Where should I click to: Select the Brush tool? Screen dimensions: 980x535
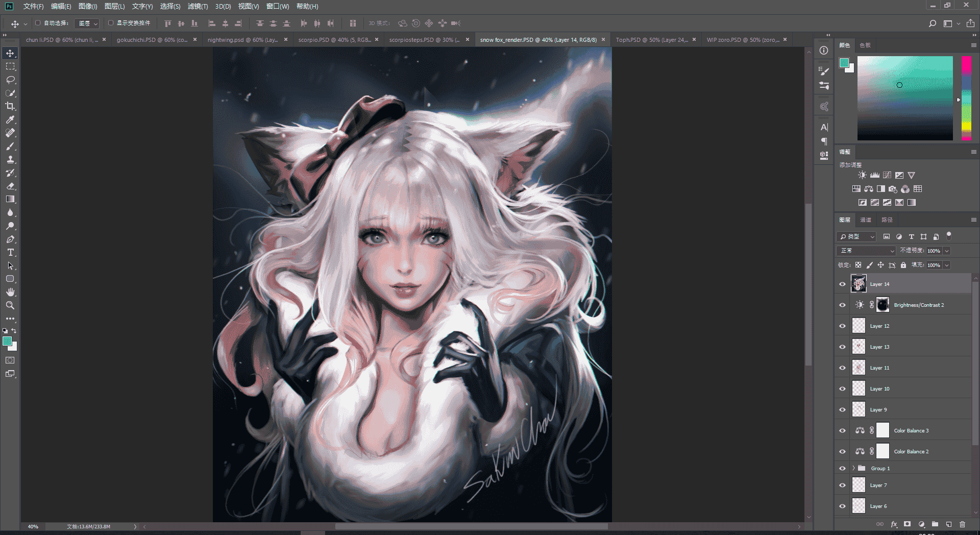pyautogui.click(x=10, y=146)
